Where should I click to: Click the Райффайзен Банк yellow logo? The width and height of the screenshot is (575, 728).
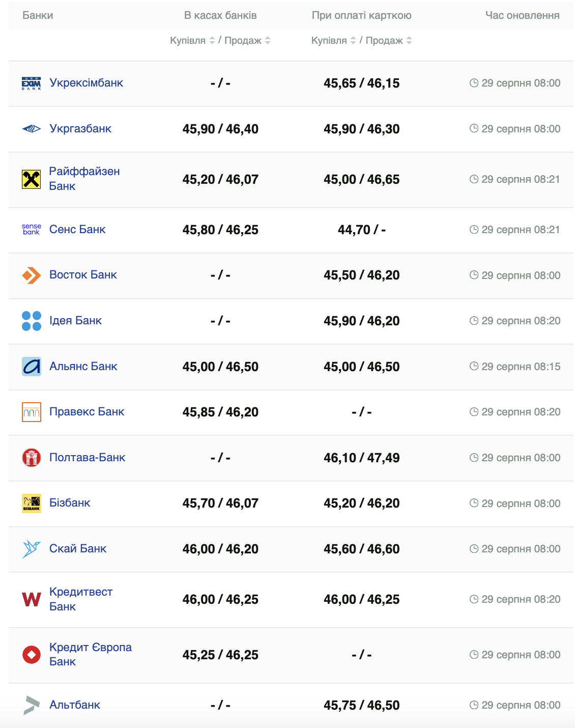tap(32, 179)
